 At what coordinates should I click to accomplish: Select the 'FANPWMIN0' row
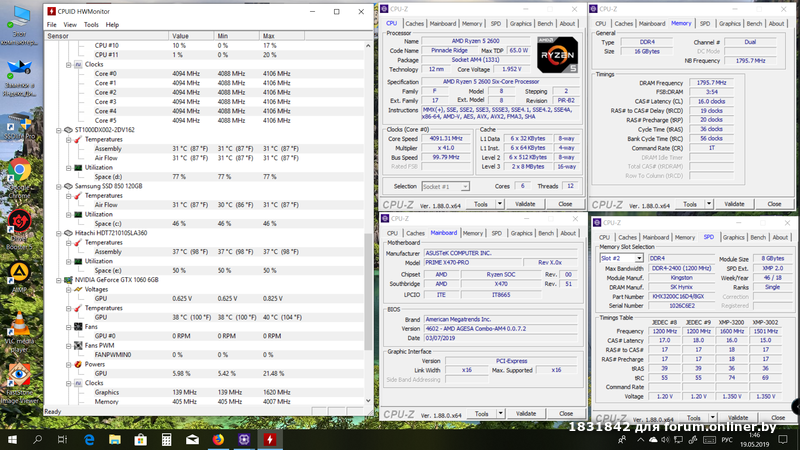[x=204, y=355]
